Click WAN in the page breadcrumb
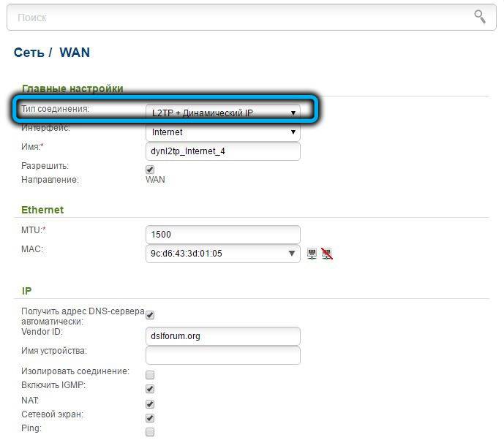The image size is (504, 440). click(75, 53)
